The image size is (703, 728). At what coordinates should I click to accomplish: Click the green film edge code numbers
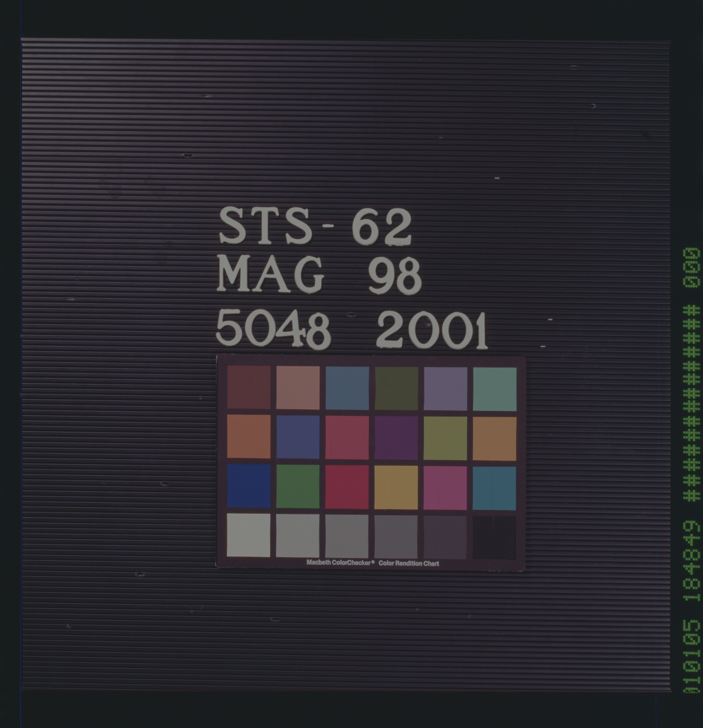[691, 557]
